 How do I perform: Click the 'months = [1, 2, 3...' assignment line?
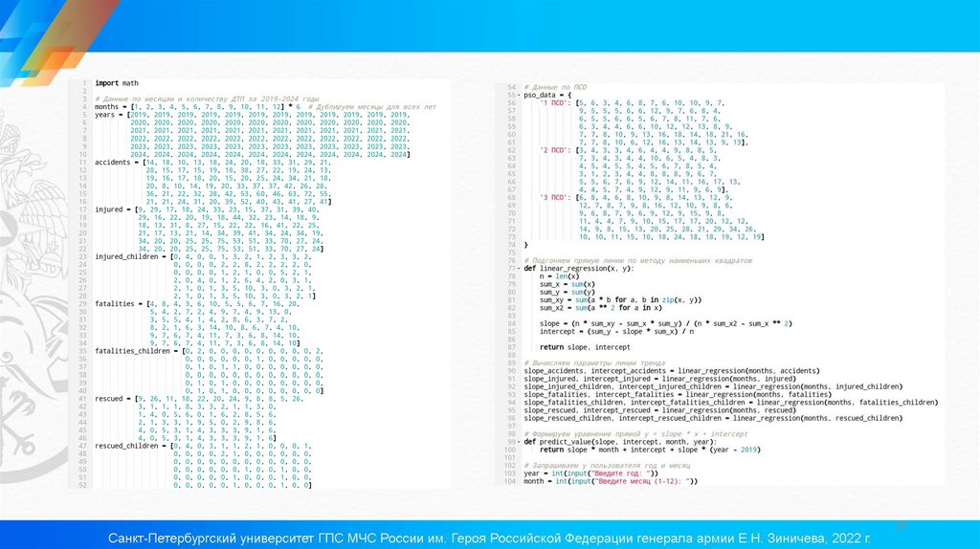click(x=197, y=107)
